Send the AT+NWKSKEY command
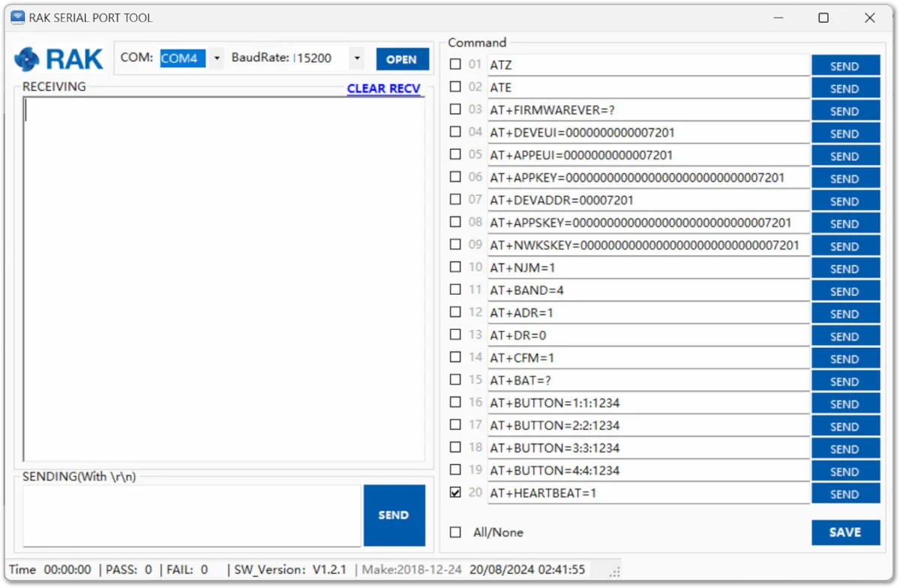The image size is (900, 588). (845, 246)
